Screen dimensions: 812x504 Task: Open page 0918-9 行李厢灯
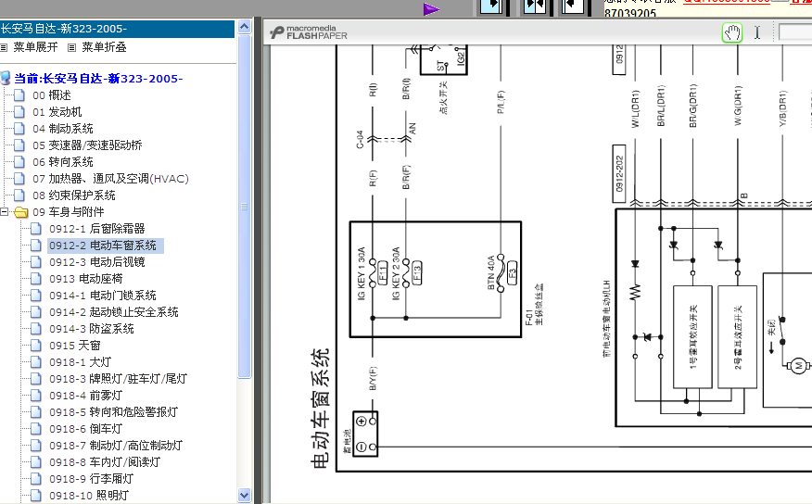(x=91, y=479)
